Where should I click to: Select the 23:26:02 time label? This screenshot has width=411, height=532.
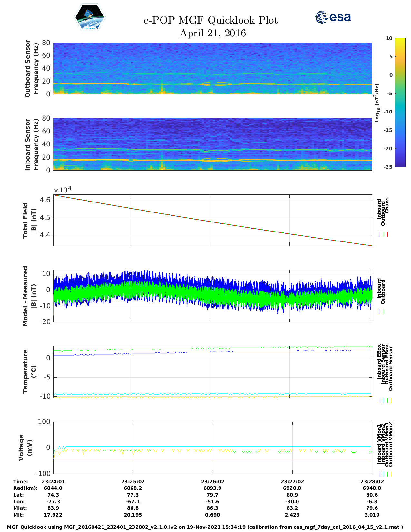[212, 481]
